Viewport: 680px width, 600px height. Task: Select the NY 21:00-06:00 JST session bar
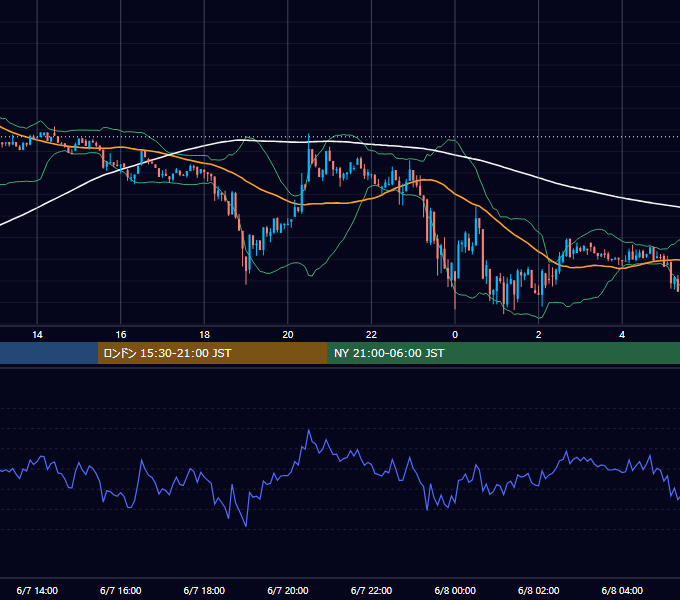(x=503, y=353)
